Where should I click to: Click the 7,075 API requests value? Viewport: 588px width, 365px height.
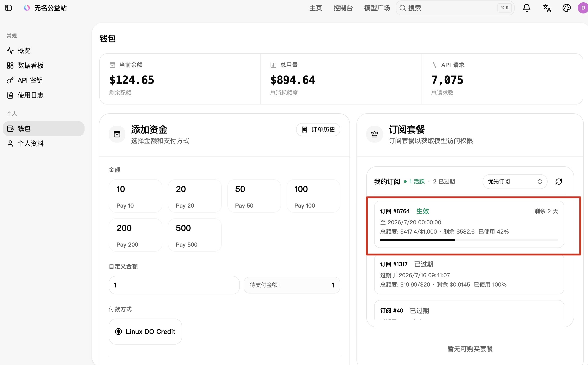[447, 80]
